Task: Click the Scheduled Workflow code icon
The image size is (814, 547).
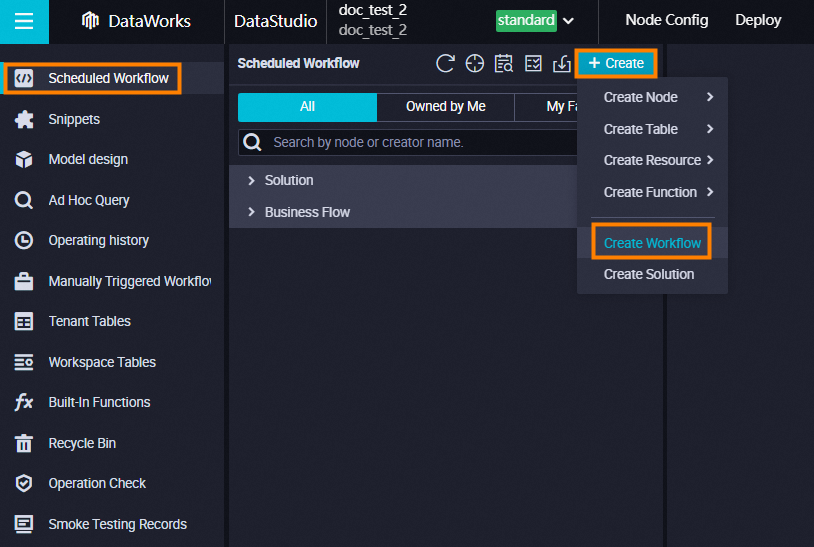Action: click(24, 78)
